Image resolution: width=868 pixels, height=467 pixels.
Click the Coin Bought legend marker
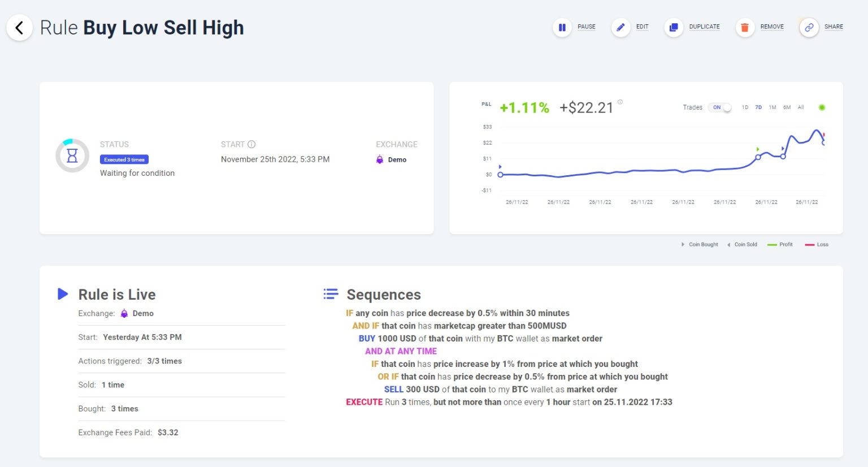[682, 244]
